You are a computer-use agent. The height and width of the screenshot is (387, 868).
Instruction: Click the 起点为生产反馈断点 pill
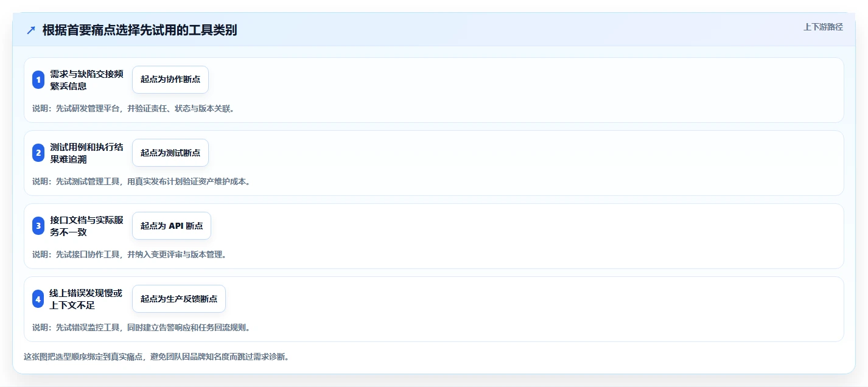click(179, 299)
